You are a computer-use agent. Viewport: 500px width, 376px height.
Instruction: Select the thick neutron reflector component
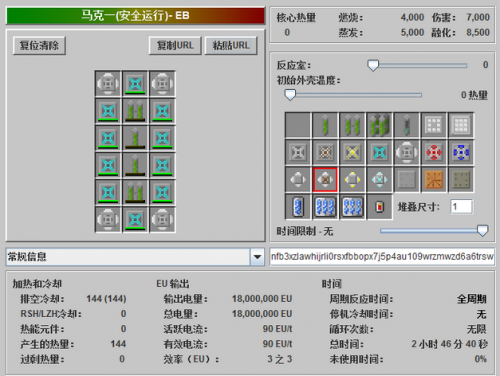coord(461,126)
